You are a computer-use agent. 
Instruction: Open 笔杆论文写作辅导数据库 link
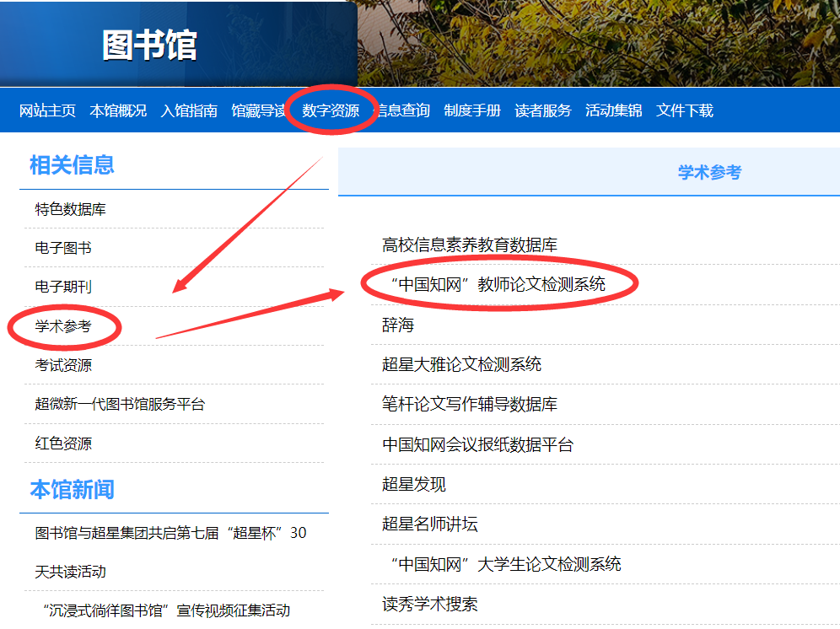[x=469, y=404]
